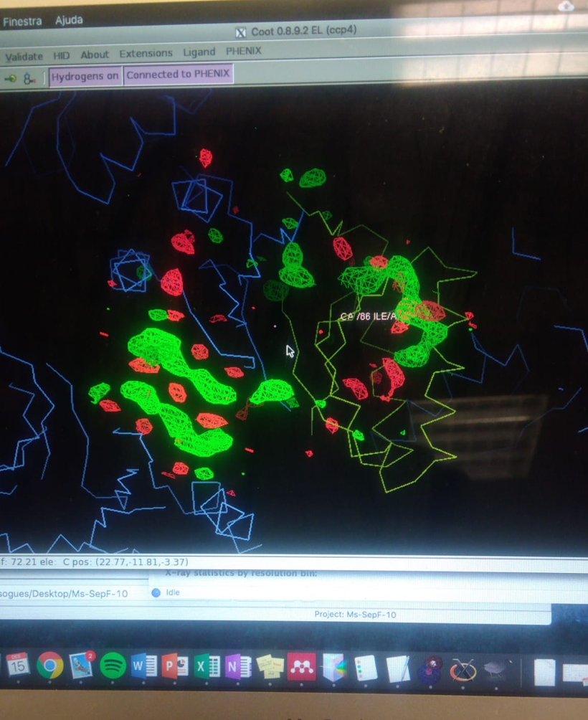Open the Validate menu
588x720 pixels.
(24, 57)
